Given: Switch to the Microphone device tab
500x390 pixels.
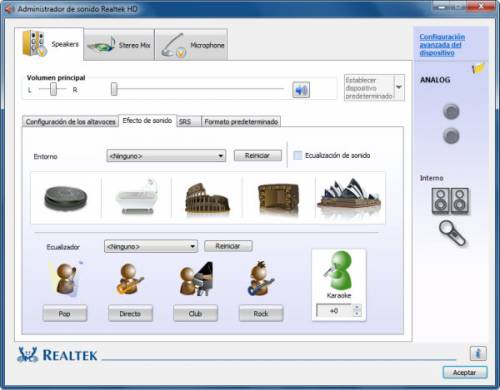Looking at the screenshot, I should 191,45.
